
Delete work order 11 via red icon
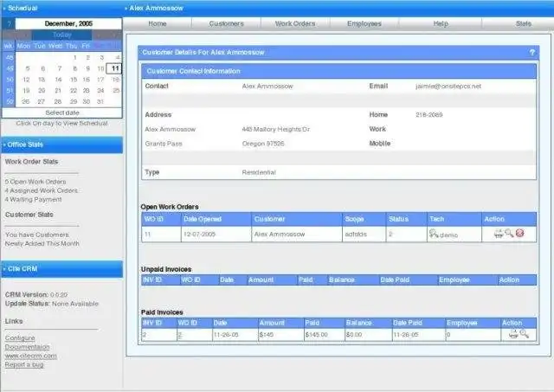pyautogui.click(x=519, y=233)
